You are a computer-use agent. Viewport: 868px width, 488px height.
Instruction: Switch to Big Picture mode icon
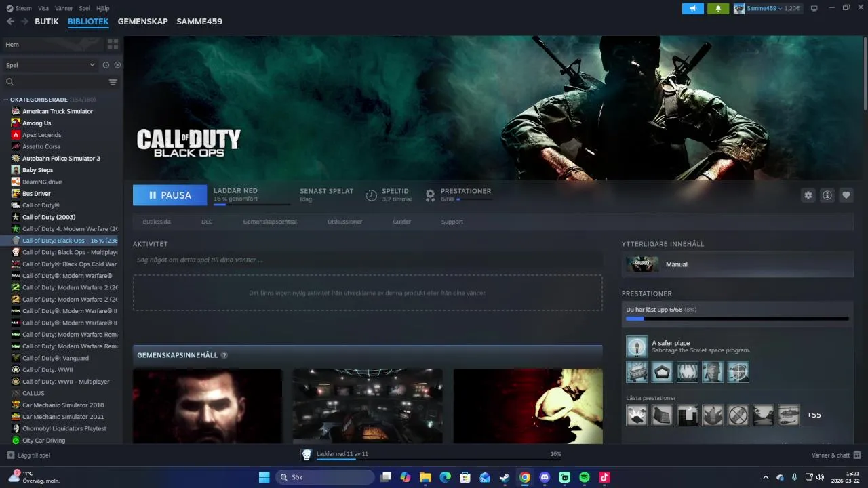(814, 8)
